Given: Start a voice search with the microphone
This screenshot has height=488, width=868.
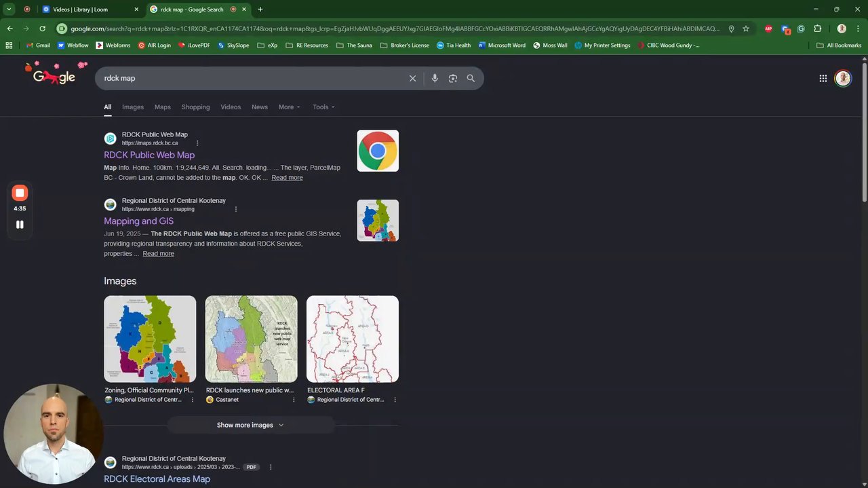Looking at the screenshot, I should [x=435, y=78].
